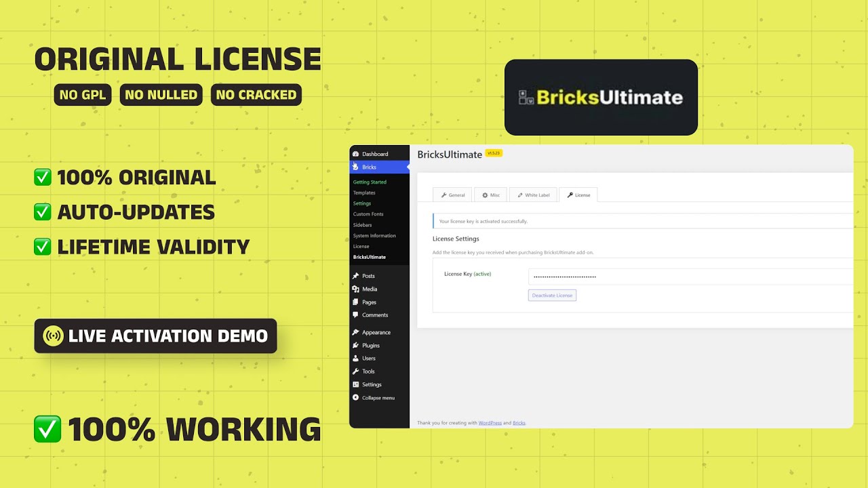The width and height of the screenshot is (868, 488).
Task: Select the Tools wrench icon in sidebar
Action: (355, 371)
